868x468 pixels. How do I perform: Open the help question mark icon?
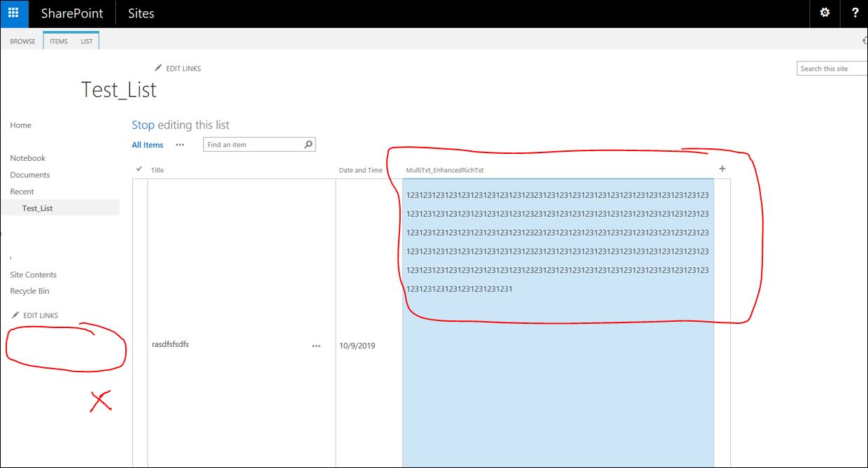(x=855, y=13)
